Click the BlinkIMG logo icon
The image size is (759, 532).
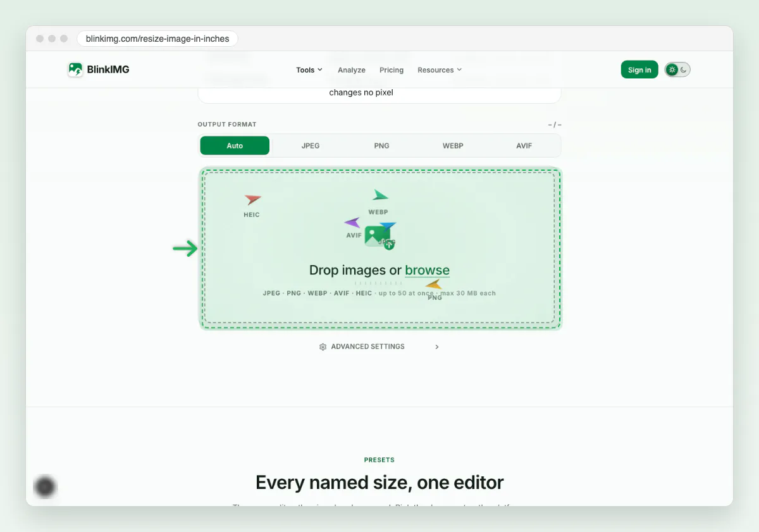click(75, 70)
